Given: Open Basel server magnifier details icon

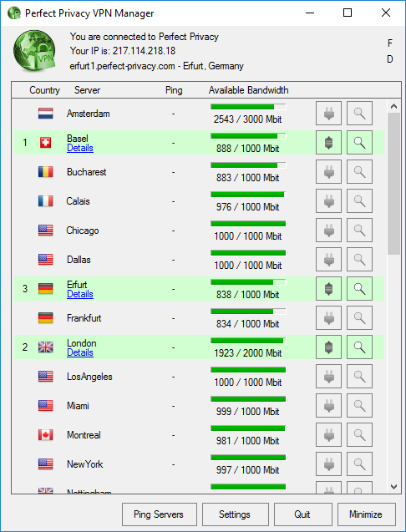Looking at the screenshot, I should (359, 143).
